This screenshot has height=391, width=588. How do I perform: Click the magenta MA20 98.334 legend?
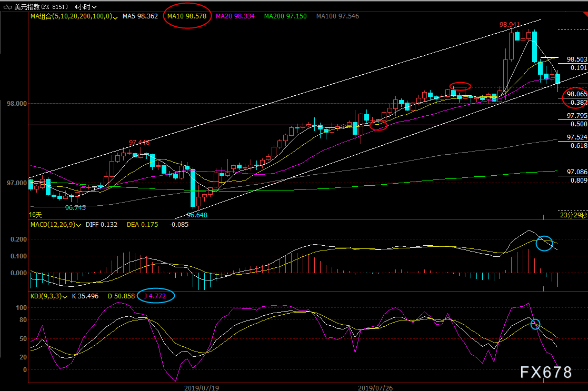[236, 16]
